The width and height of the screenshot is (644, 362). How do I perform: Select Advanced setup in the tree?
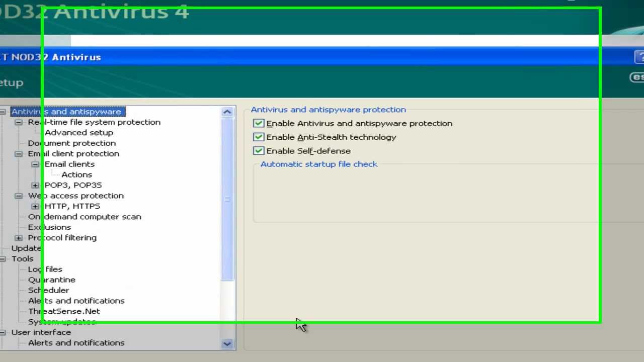click(79, 133)
